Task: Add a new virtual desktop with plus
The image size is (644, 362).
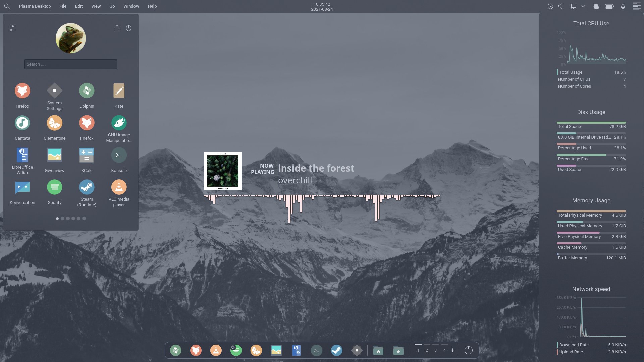Action: point(452,350)
